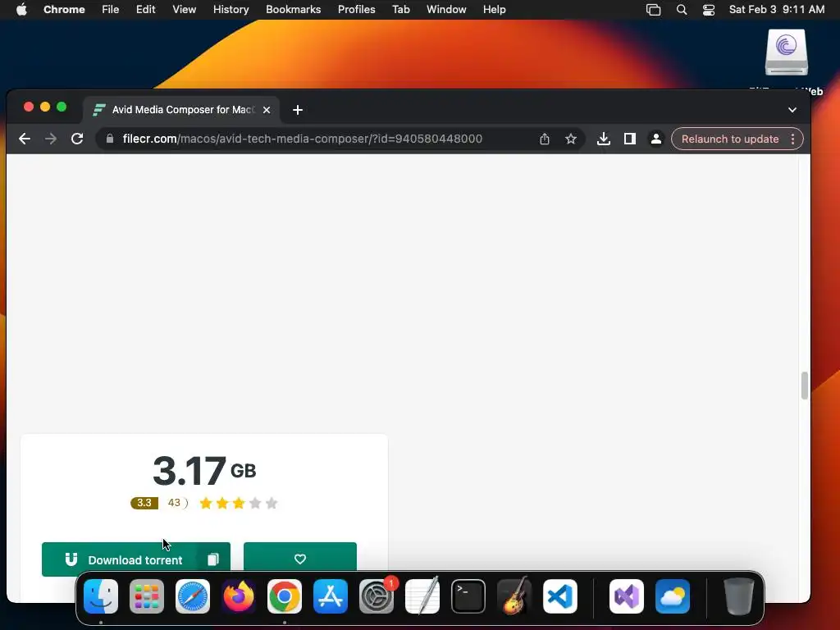Go back to the previous page
Viewport: 840px width, 630px height.
click(x=25, y=139)
